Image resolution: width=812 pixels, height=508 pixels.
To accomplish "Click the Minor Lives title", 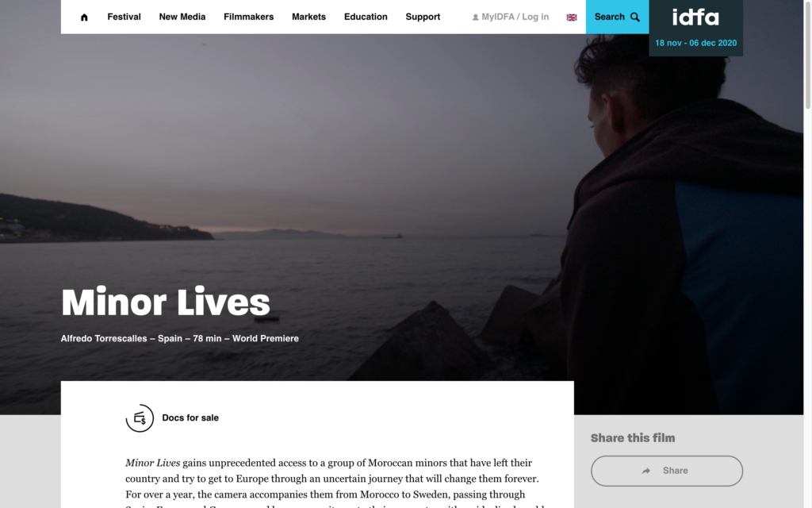I will (x=166, y=302).
